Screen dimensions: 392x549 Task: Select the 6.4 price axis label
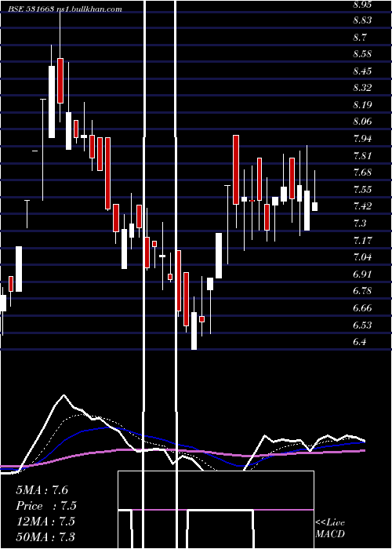[x=361, y=342]
